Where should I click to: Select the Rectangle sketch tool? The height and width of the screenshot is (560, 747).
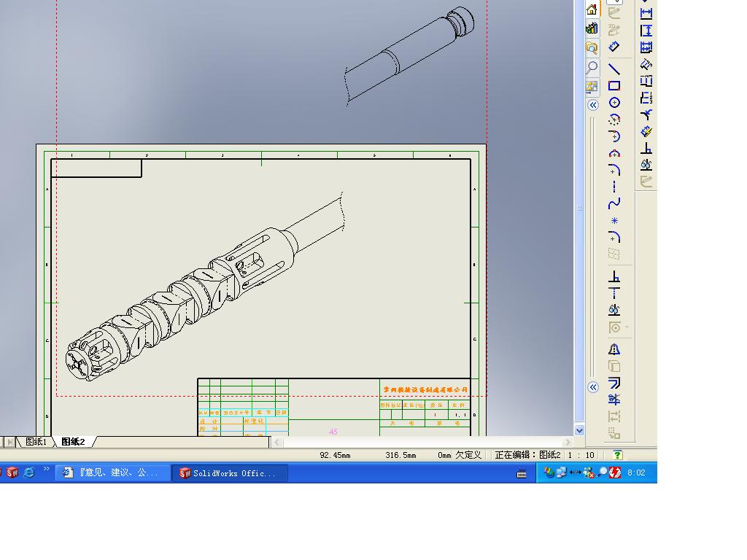click(x=614, y=86)
